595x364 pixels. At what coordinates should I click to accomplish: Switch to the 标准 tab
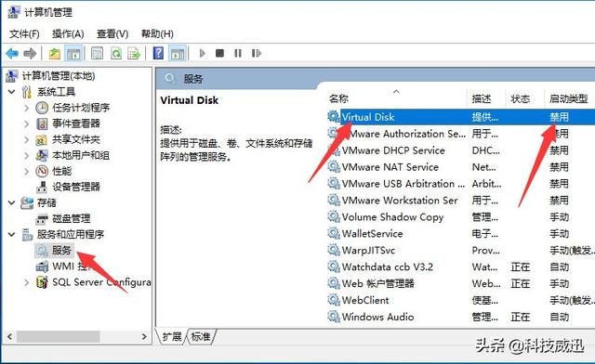click(201, 336)
